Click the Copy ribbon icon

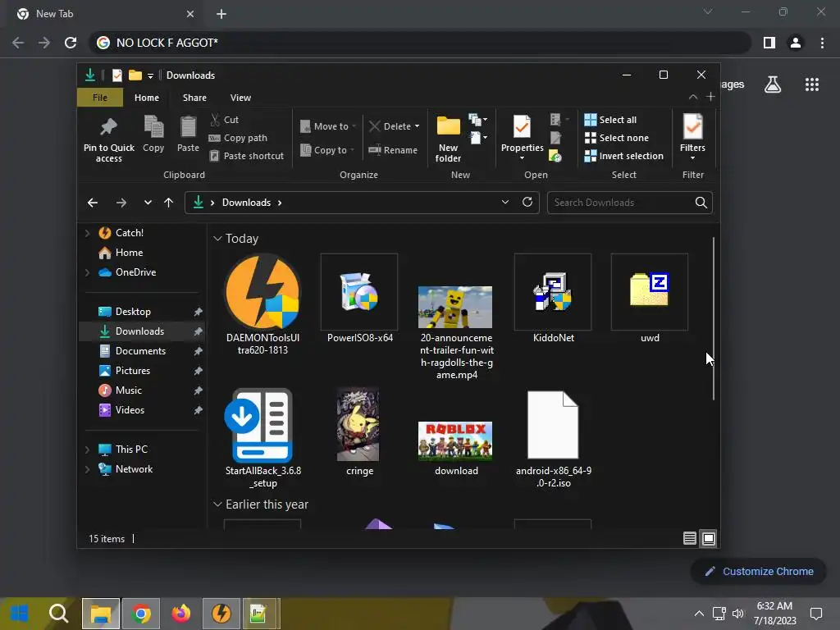tap(153, 127)
